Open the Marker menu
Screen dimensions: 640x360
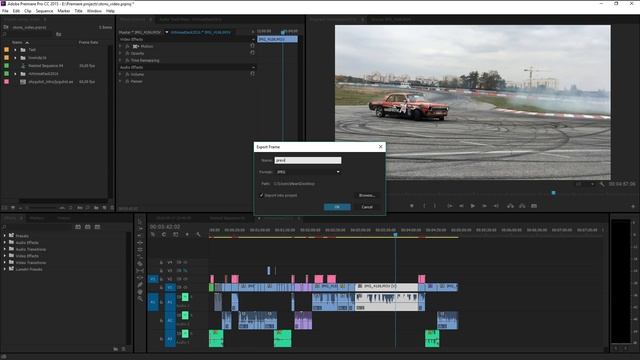(x=64, y=11)
